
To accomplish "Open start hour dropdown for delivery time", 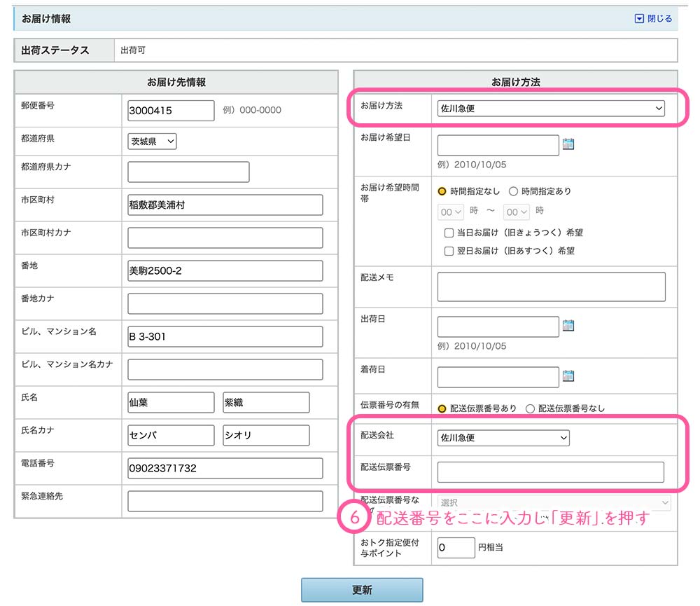I will [x=451, y=212].
